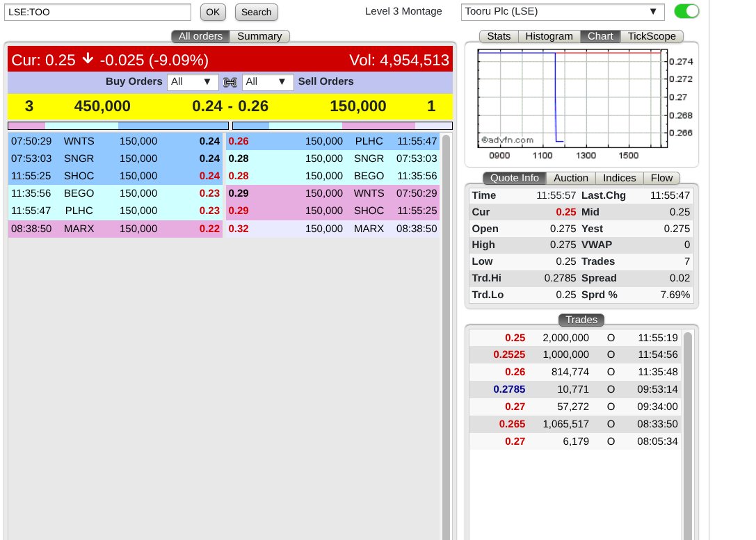756x540 pixels.
Task: Open the Histogram tab
Action: 549,36
